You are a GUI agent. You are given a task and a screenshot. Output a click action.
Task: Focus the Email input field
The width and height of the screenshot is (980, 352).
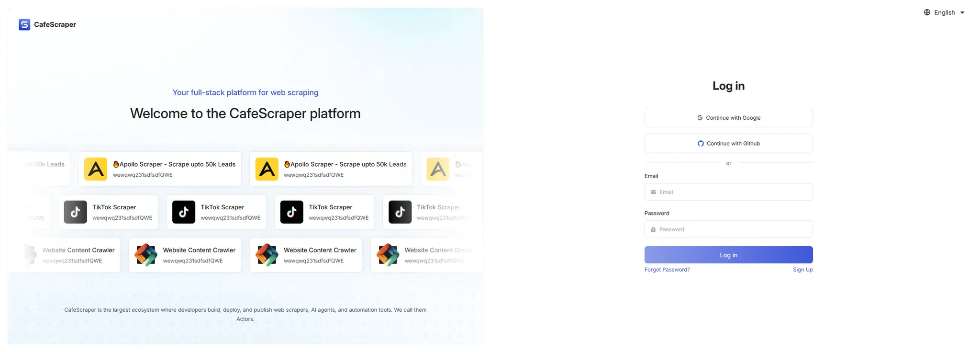pos(728,192)
